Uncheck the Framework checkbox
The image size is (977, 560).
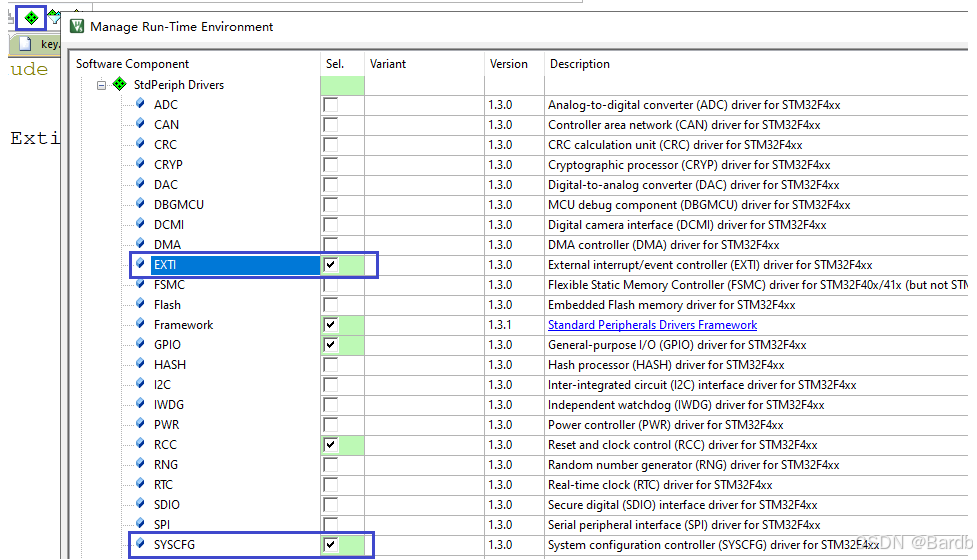pos(331,325)
